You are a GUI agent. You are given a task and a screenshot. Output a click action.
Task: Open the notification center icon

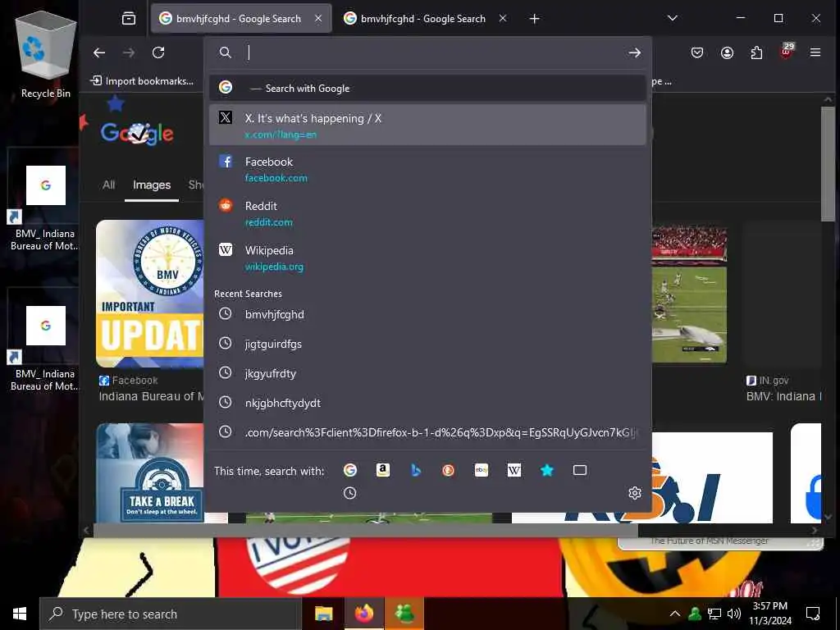(x=813, y=614)
